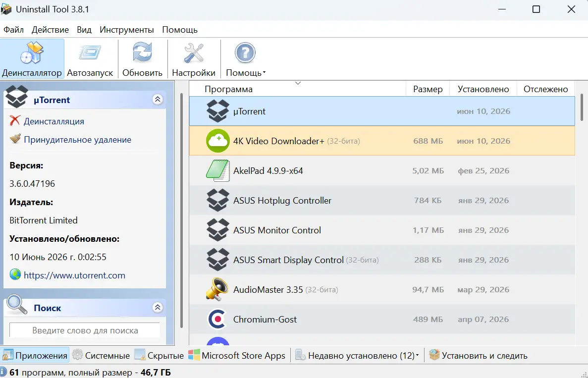Open the Инструменты menu

tap(127, 30)
